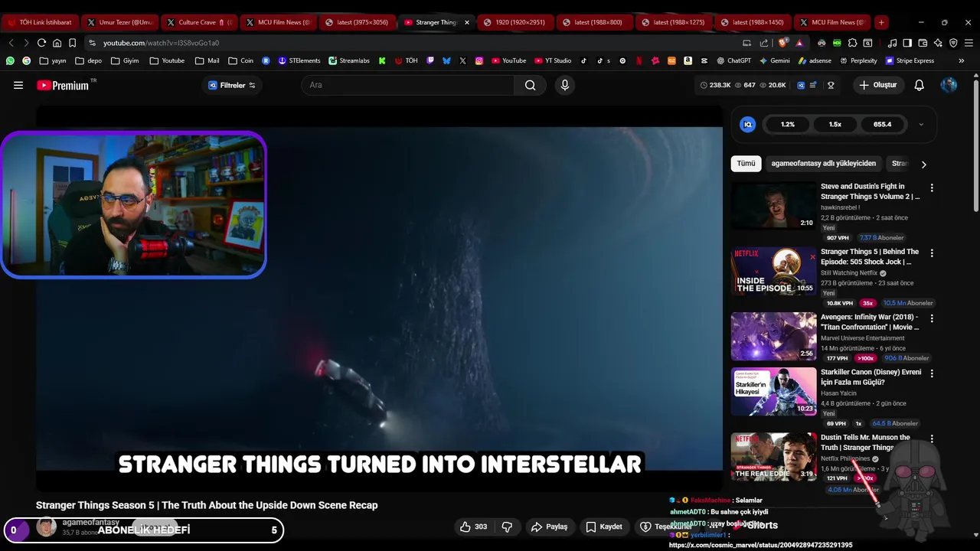The height and width of the screenshot is (551, 980).
Task: Open options for Steve and Dustin's Fight video
Action: (x=932, y=187)
